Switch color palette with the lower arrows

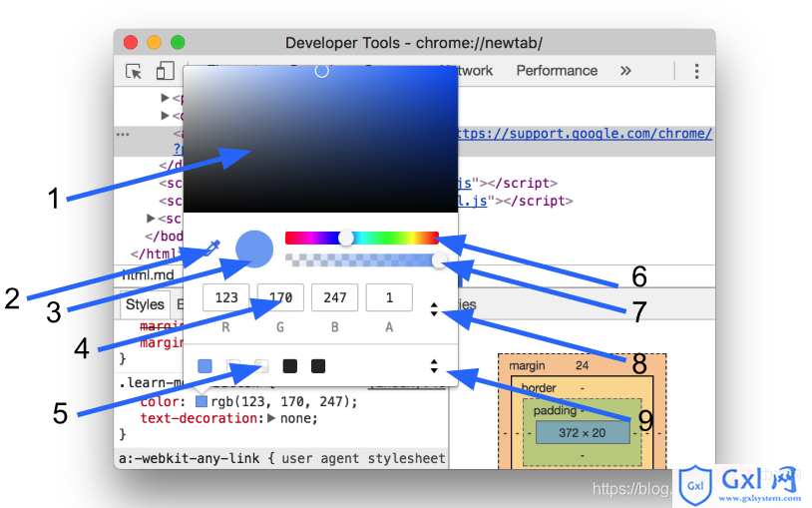click(434, 366)
